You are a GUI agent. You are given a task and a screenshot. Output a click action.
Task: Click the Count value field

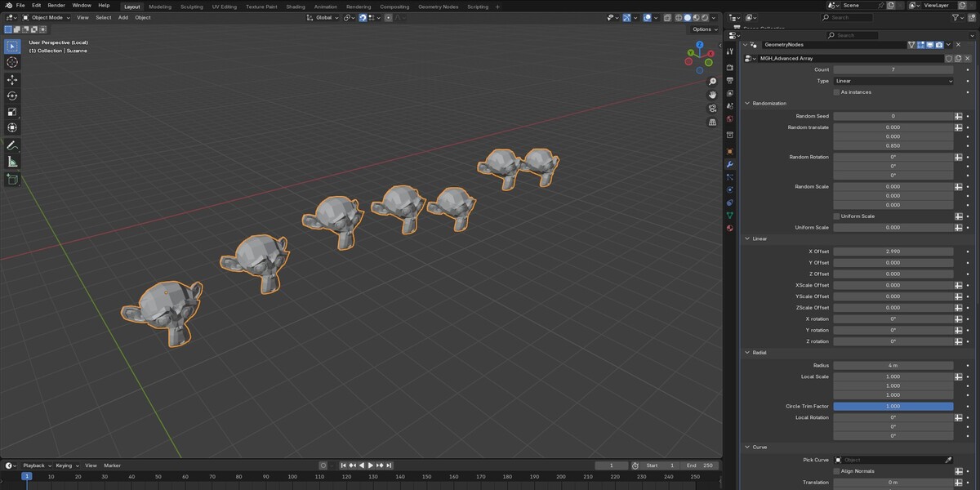point(893,69)
